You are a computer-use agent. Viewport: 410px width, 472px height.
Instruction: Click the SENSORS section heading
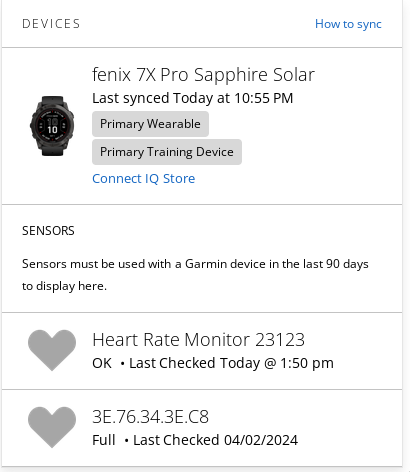click(48, 231)
